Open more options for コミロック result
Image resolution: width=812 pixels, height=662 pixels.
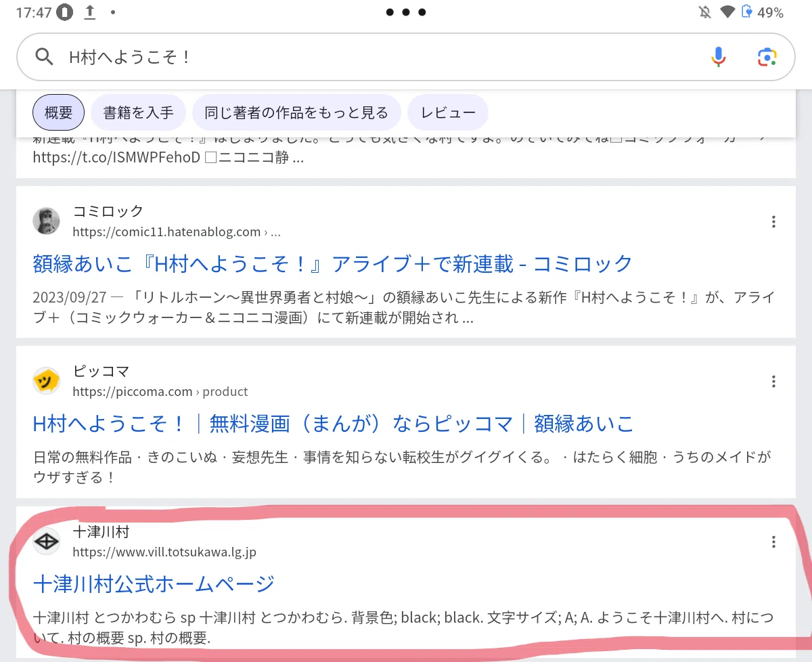[x=773, y=221]
